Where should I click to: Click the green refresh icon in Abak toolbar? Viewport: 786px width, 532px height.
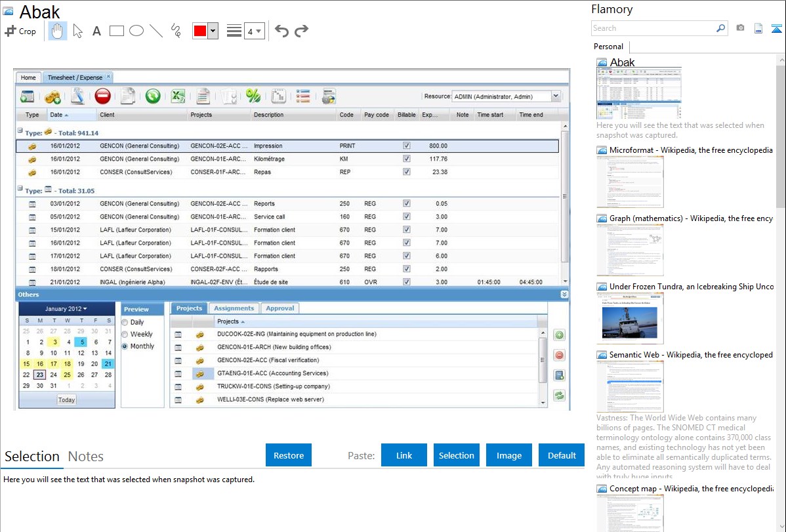pos(153,96)
